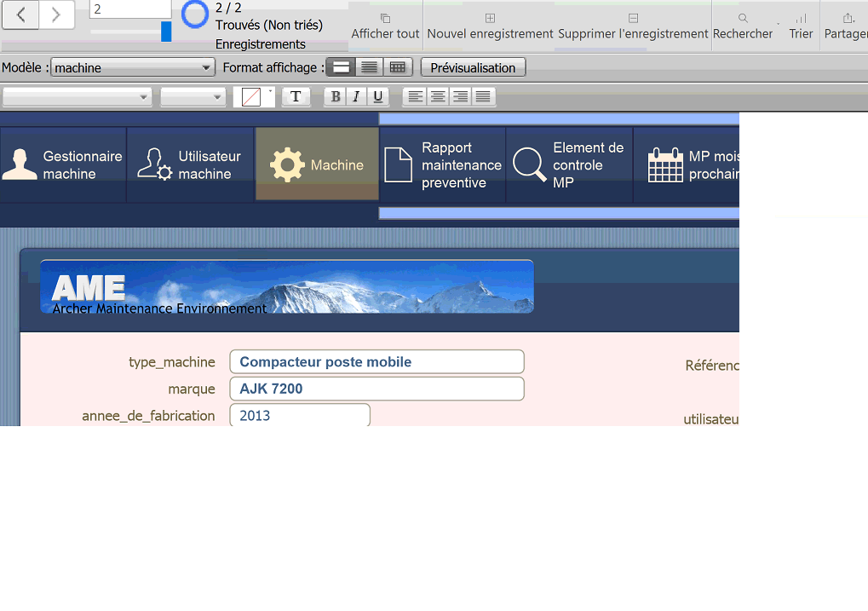Open Rapport maintenance preventive tab
The width and height of the screenshot is (868, 611).
(442, 164)
